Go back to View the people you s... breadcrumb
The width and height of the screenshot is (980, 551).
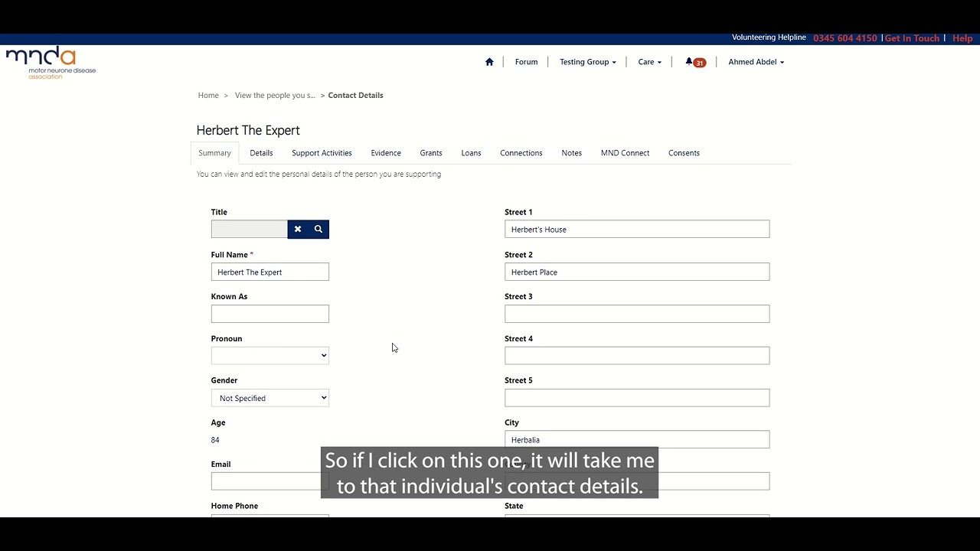[x=275, y=96]
